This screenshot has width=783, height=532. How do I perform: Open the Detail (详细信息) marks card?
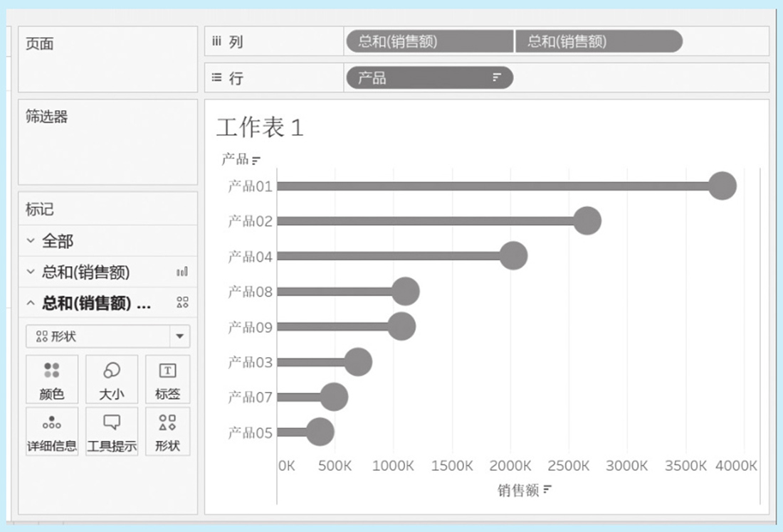(x=52, y=431)
